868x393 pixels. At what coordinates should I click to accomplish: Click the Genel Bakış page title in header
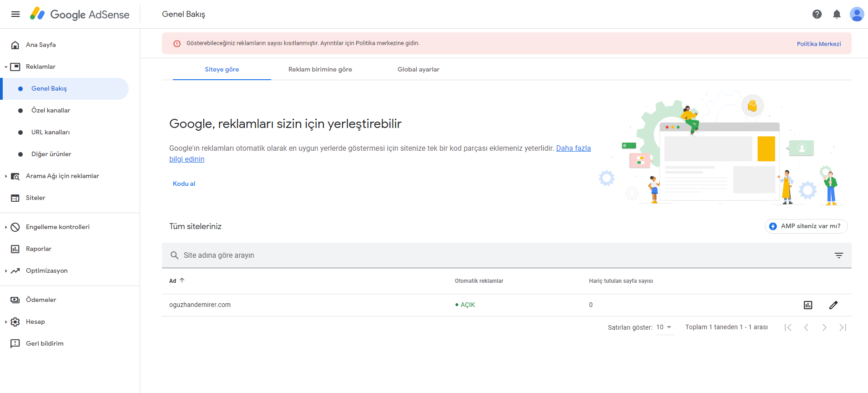tap(183, 14)
